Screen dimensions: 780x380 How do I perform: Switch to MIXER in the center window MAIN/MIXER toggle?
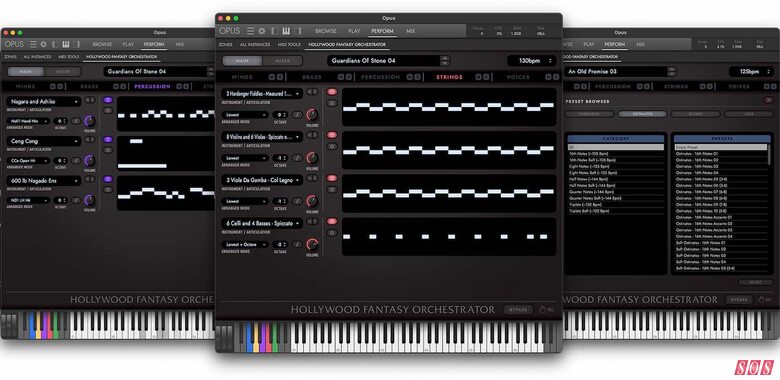click(x=282, y=61)
